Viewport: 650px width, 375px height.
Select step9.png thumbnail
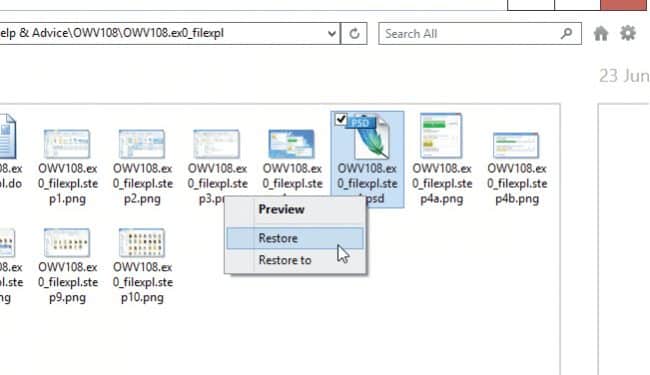[x=67, y=242]
